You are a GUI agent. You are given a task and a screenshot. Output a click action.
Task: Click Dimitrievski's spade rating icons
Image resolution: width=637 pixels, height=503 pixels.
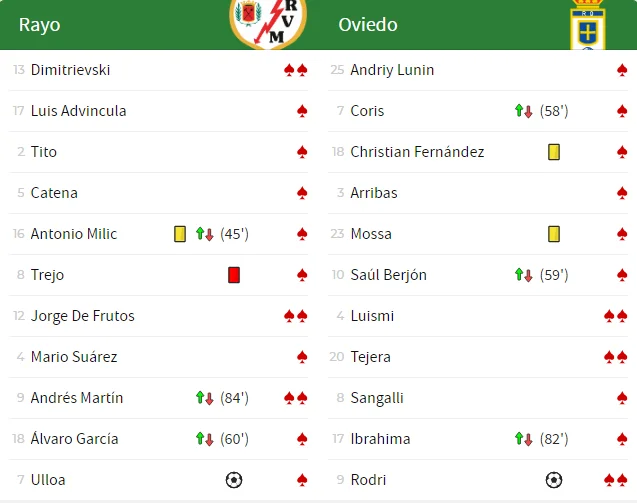295,70
